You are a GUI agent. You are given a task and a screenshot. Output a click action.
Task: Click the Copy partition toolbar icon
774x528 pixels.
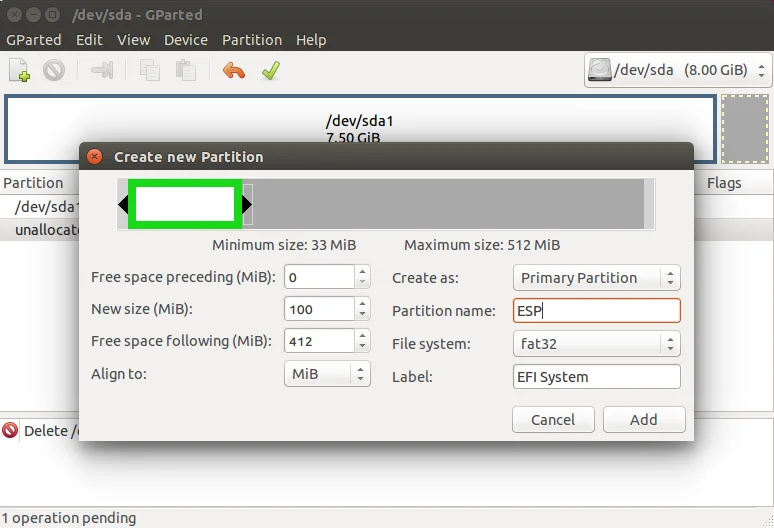click(150, 70)
